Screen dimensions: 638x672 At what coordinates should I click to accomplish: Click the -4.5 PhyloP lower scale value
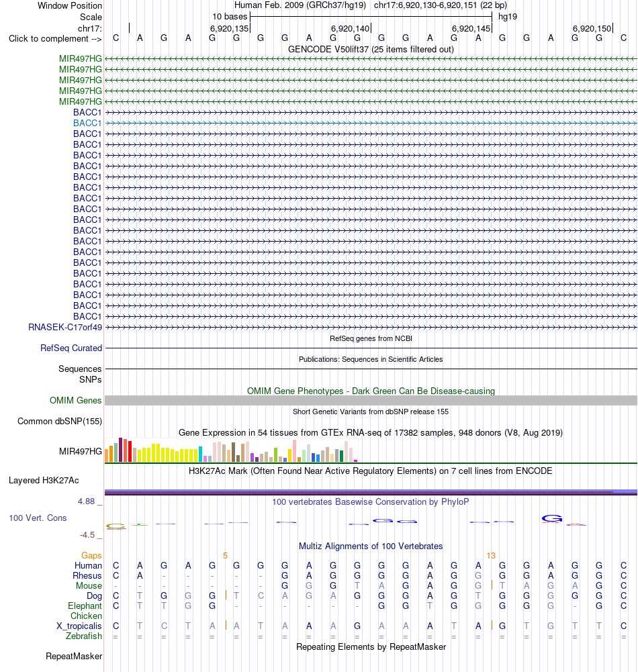click(x=87, y=535)
